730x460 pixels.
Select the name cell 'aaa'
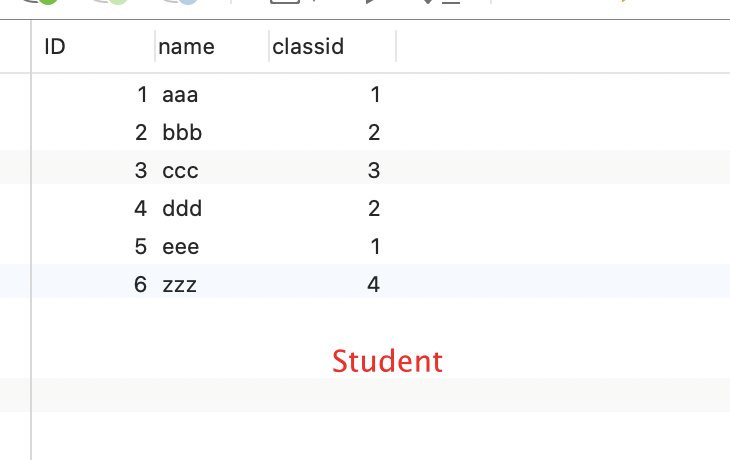click(180, 95)
